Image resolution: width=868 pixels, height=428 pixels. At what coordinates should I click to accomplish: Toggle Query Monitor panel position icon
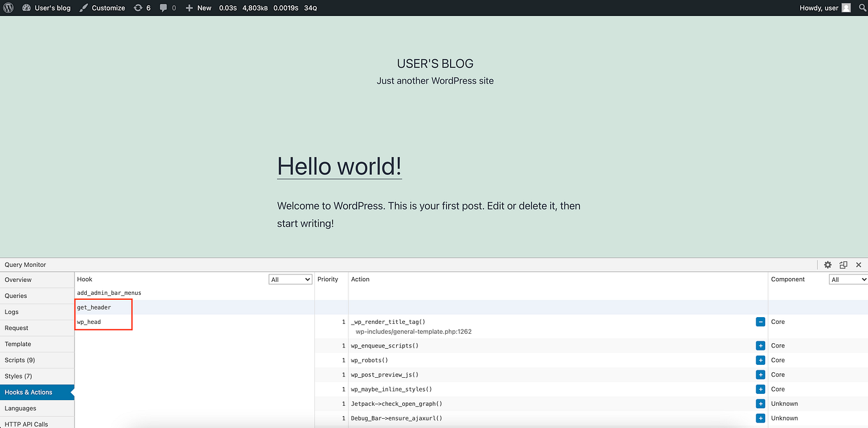[843, 265]
